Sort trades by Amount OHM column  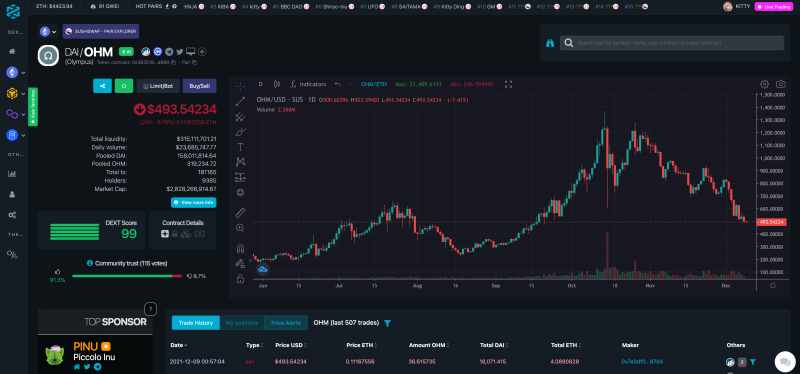click(x=428, y=345)
